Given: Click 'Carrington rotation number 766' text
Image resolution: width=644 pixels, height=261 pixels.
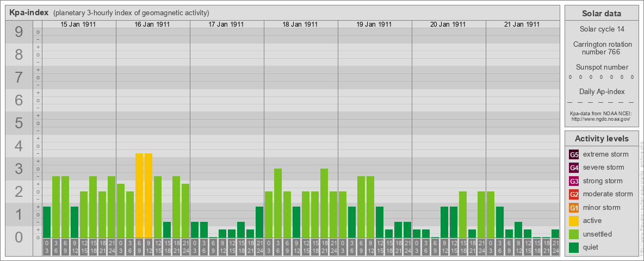Looking at the screenshot, I should (x=602, y=48).
